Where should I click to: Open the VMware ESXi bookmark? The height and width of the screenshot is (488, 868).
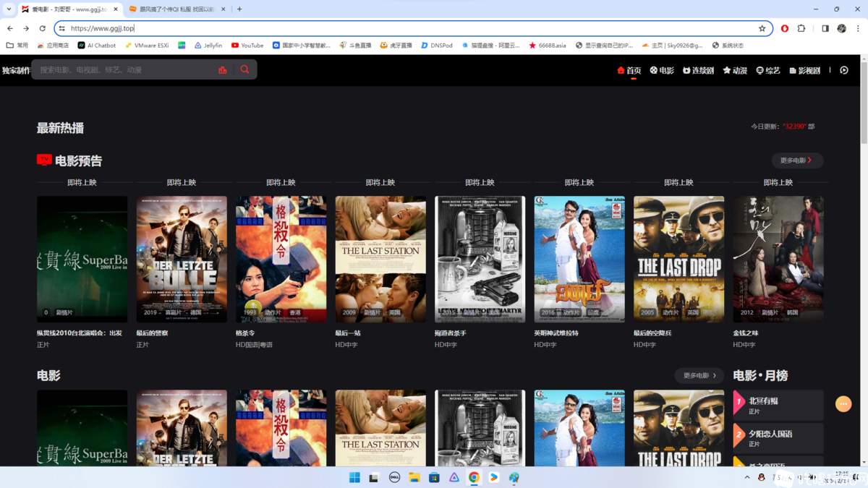coord(147,45)
